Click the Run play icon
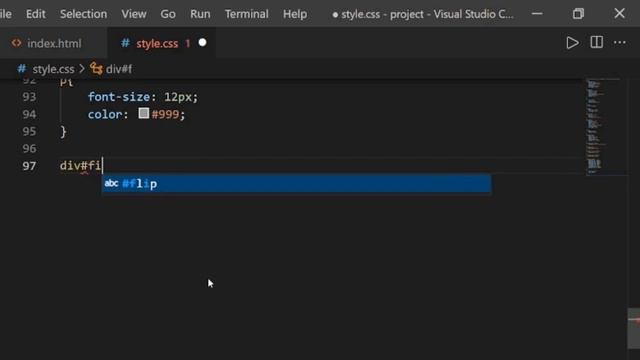Viewport: 640px width, 360px height. click(572, 43)
